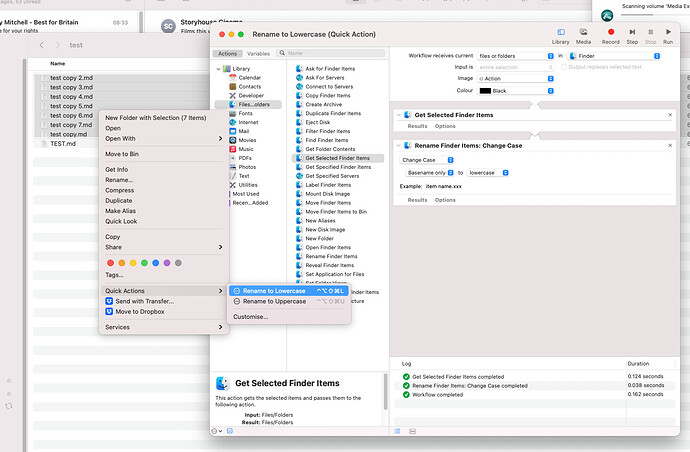Screen dimensions: 690x452
Task: Click the action Name search field
Action: click(331, 53)
